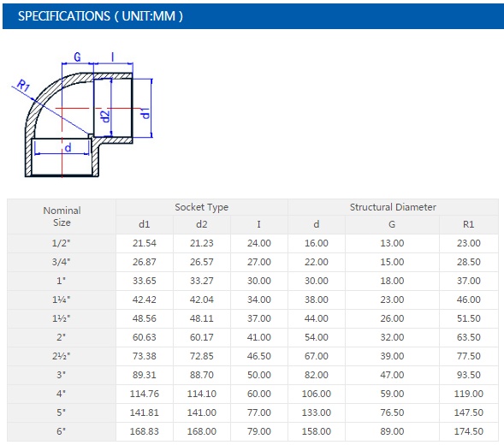
Task: Select the 5" nominal size row label
Action: click(61, 412)
